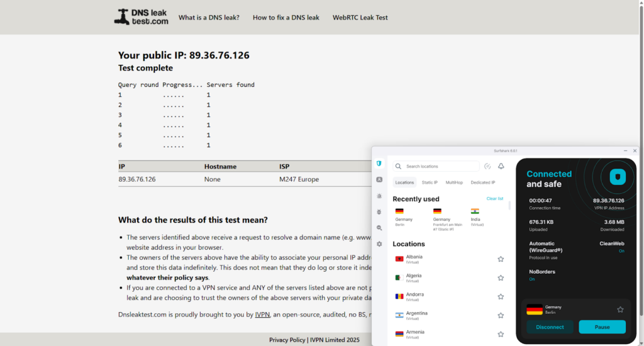Follow the IVPN link in page text
Screen dimensions: 644x346
262,315
